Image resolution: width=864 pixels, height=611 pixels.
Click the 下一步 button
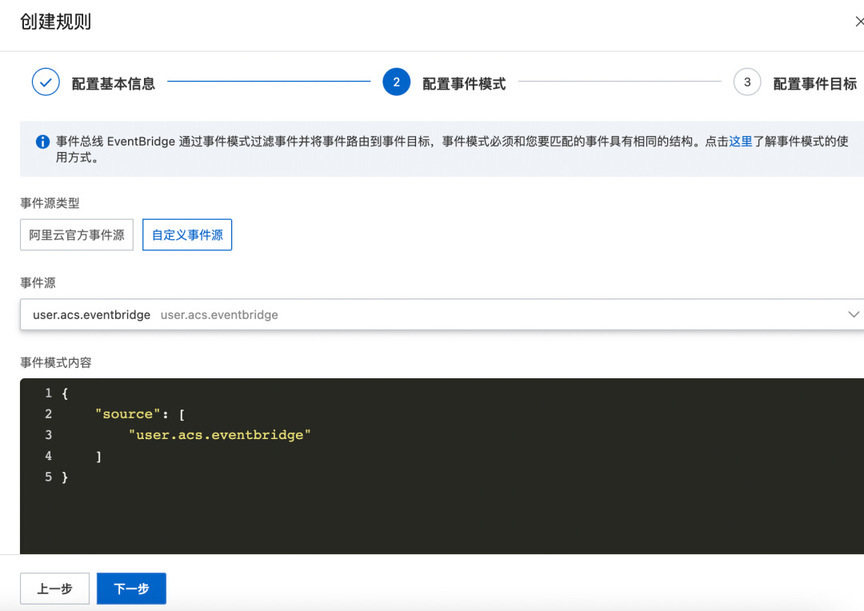(131, 588)
